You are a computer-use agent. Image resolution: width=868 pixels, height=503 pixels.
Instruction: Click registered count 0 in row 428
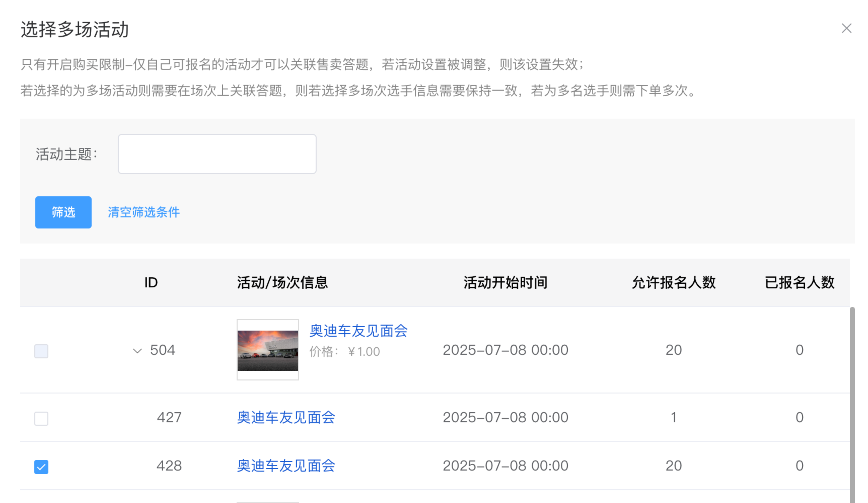tap(800, 466)
